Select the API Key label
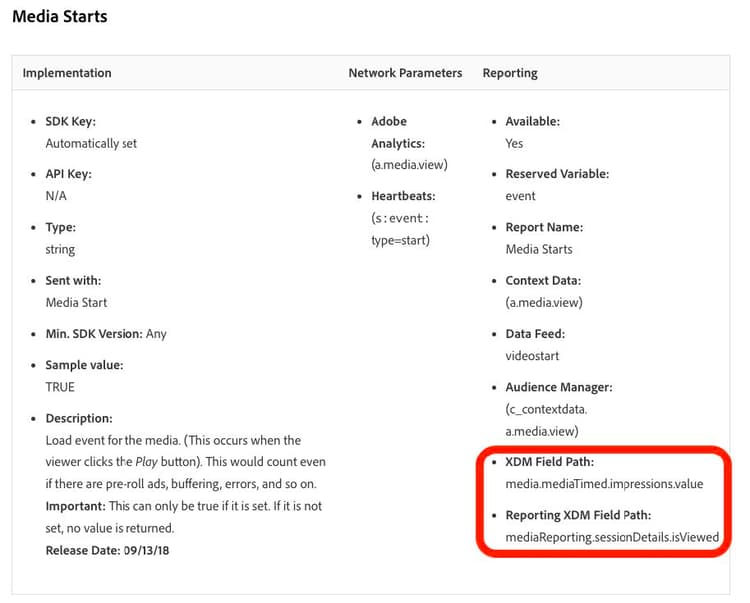The height and width of the screenshot is (603, 750). [x=69, y=174]
